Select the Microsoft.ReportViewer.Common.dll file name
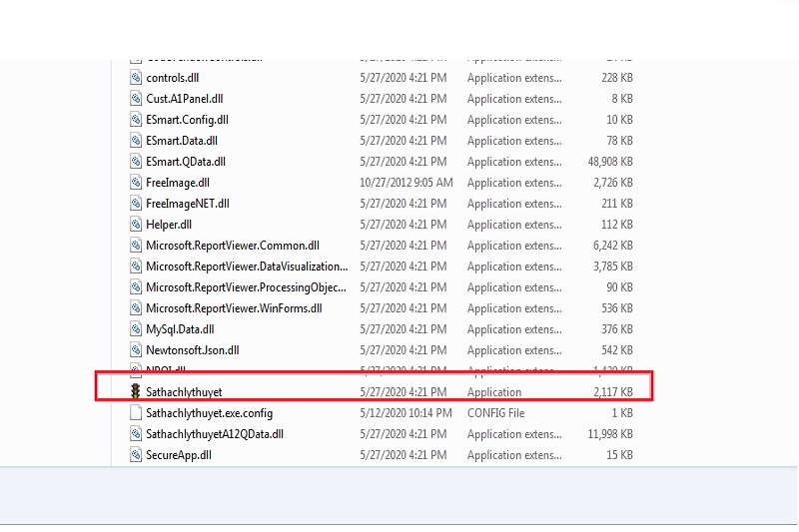 point(233,246)
